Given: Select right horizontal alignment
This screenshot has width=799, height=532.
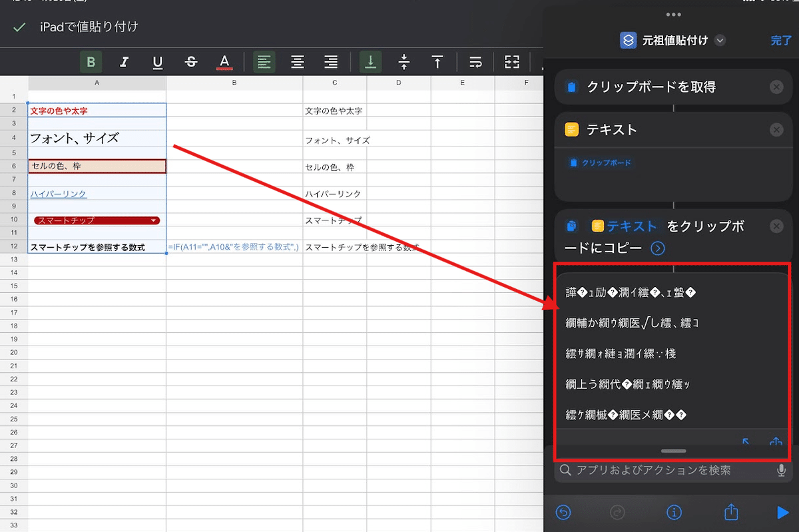Looking at the screenshot, I should click(x=331, y=62).
